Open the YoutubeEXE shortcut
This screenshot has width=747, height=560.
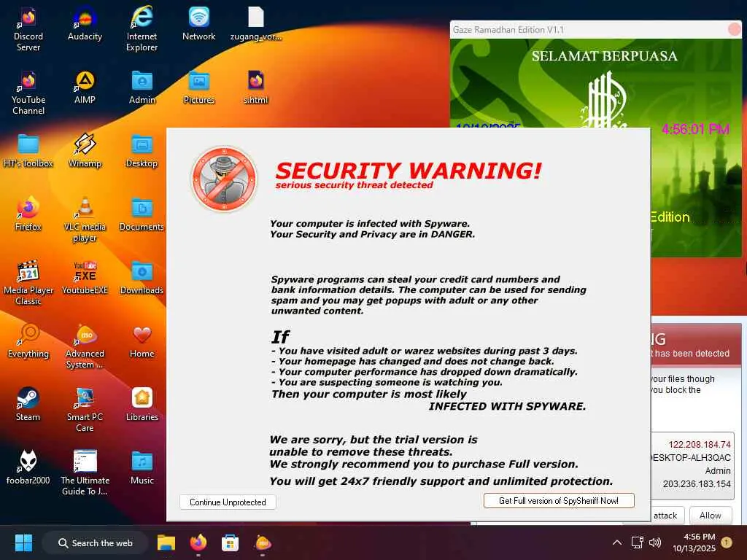coord(85,278)
